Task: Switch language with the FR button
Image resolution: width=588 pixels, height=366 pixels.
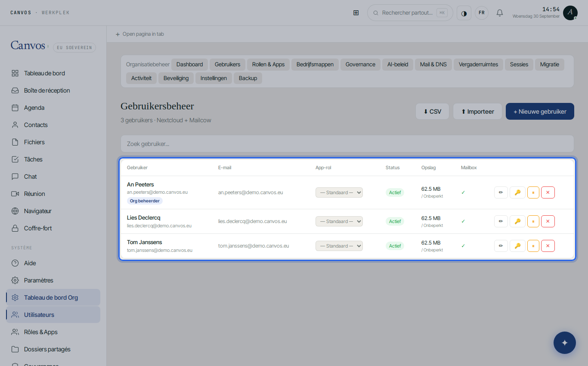Action: point(482,13)
